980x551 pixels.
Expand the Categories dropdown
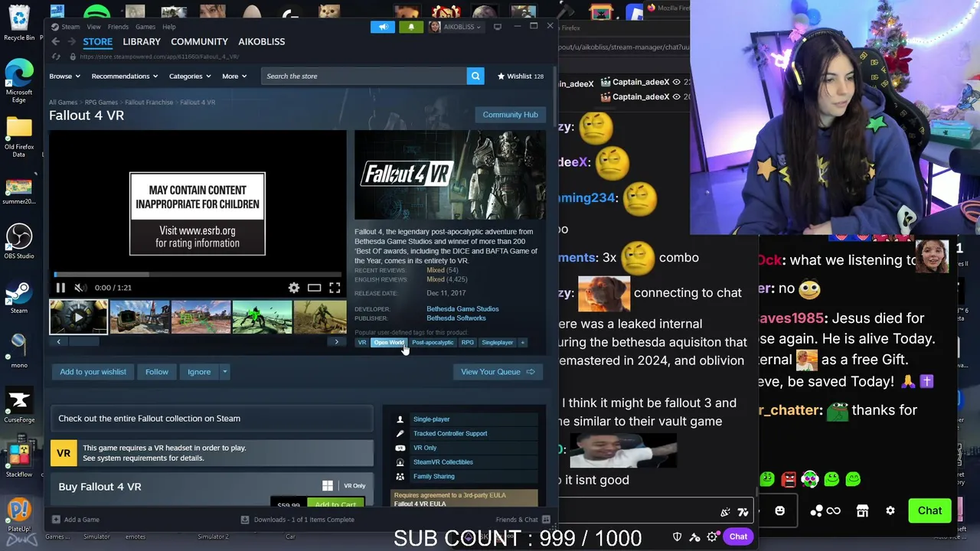pos(189,76)
